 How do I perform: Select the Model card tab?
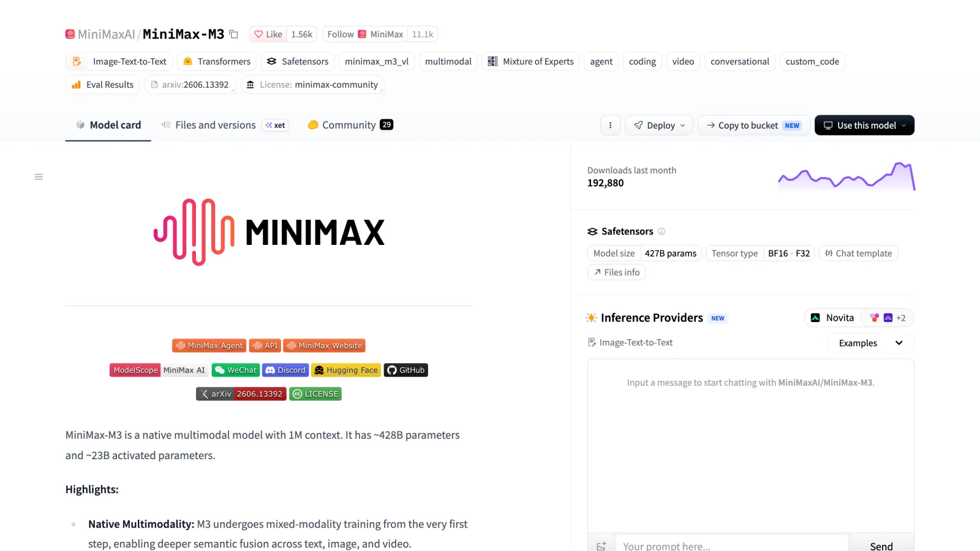(x=108, y=125)
